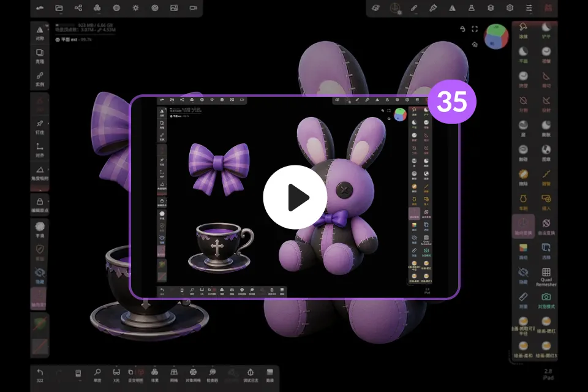Toggle the 编辑原点 lock option

click(40, 205)
